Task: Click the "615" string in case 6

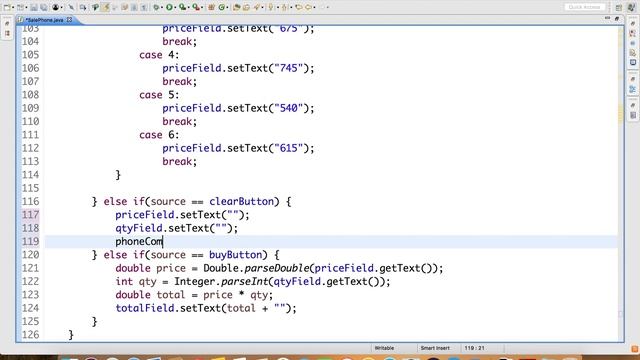Action: click(289, 148)
